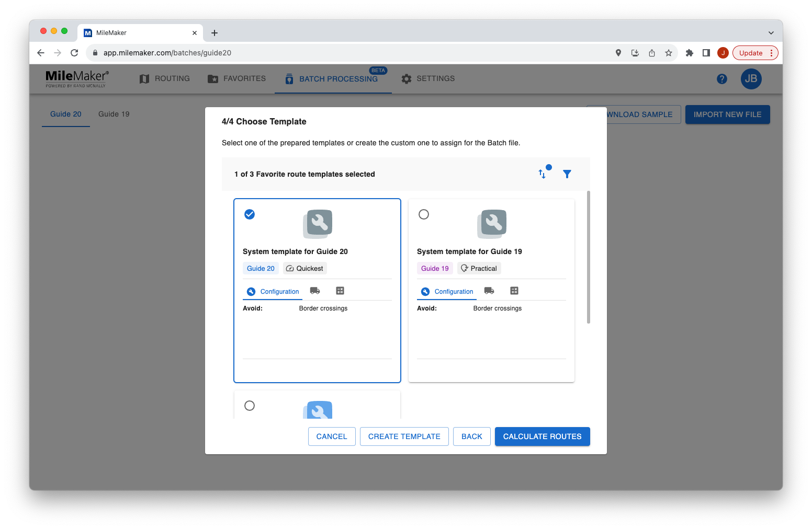Open browser extensions puzzle icon
Screen dimensions: 812x529
pyautogui.click(x=690, y=53)
